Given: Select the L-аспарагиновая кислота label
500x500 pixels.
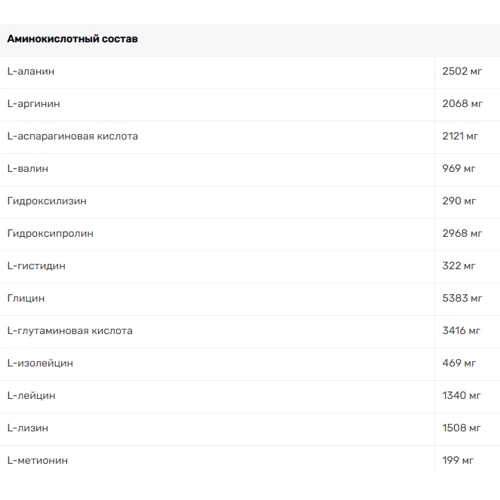Looking at the screenshot, I should pos(73,136).
